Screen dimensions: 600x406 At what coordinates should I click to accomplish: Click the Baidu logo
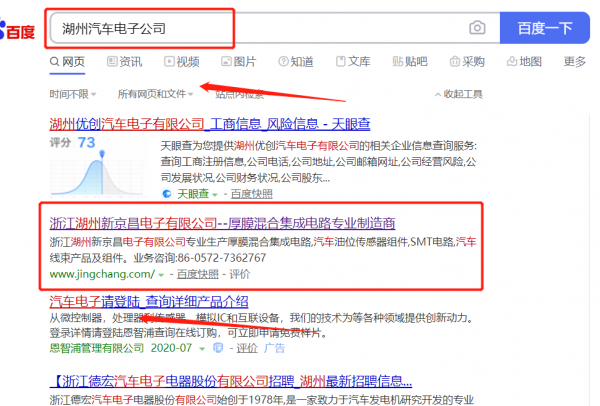tap(20, 27)
